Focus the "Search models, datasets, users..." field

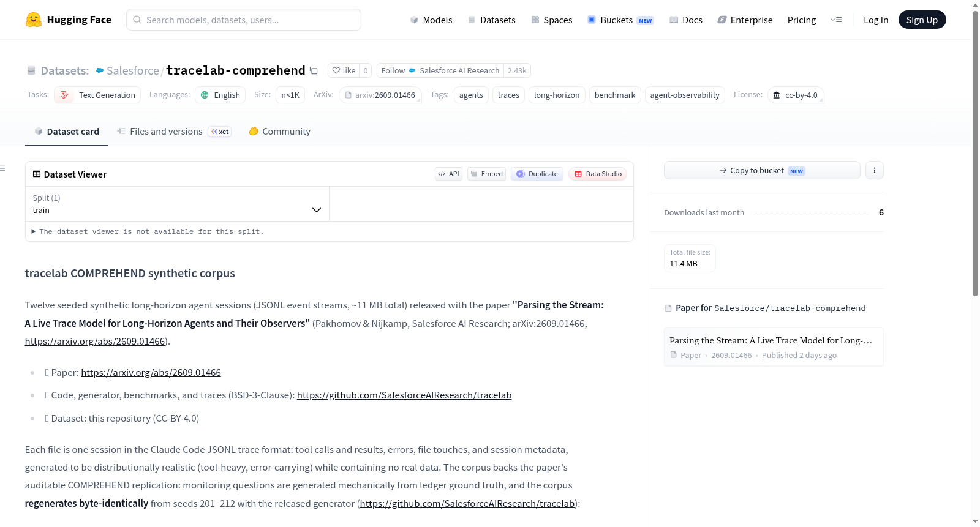tap(244, 20)
